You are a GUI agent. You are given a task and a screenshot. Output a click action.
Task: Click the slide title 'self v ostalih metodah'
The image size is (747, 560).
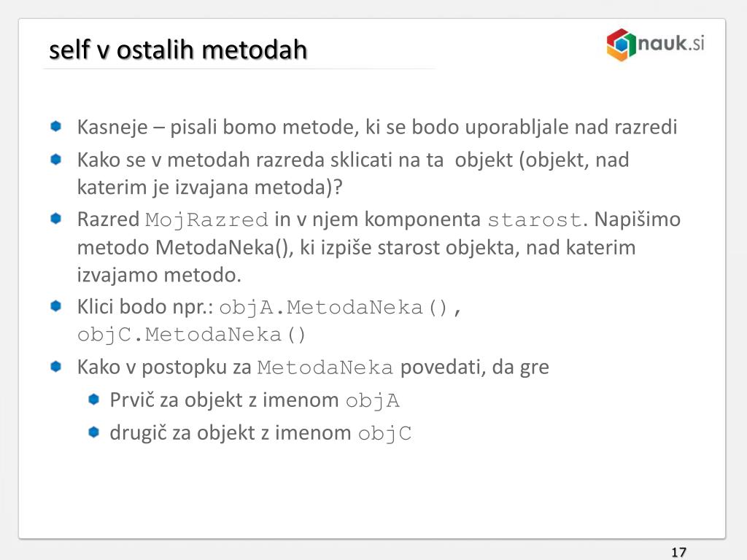point(178,50)
